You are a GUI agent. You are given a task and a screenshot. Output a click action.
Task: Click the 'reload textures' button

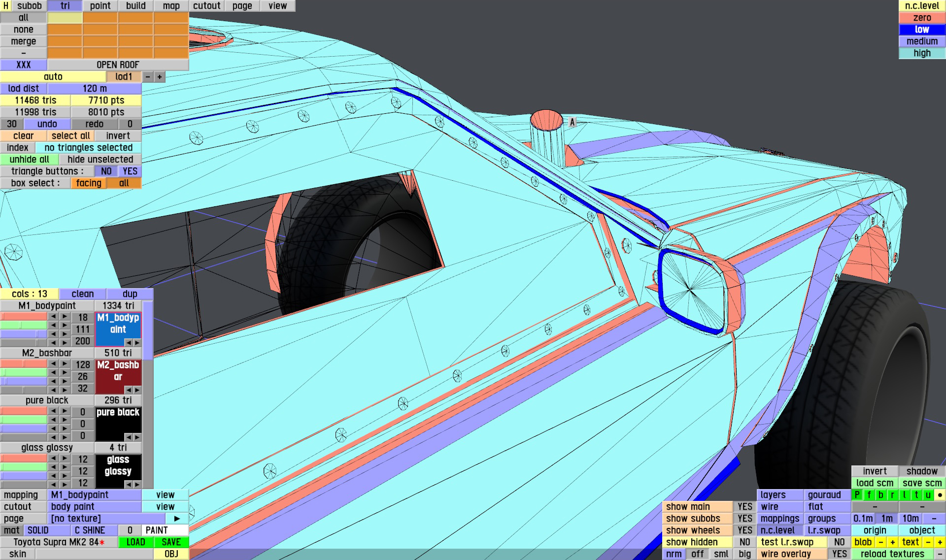pos(892,554)
